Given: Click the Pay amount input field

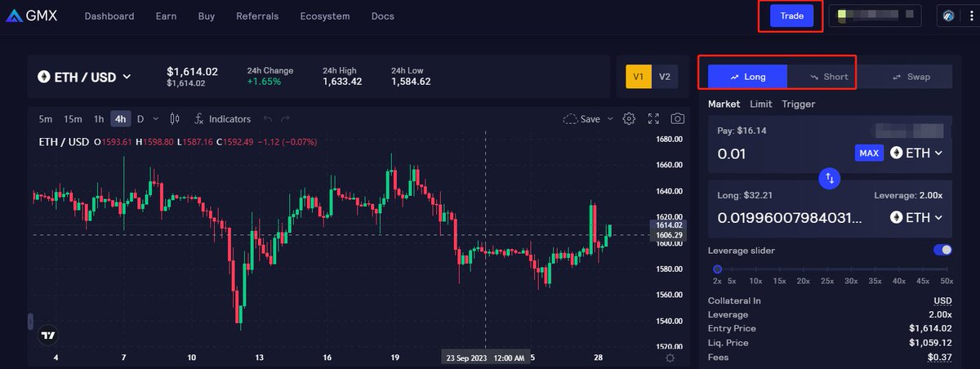Looking at the screenshot, I should (782, 153).
